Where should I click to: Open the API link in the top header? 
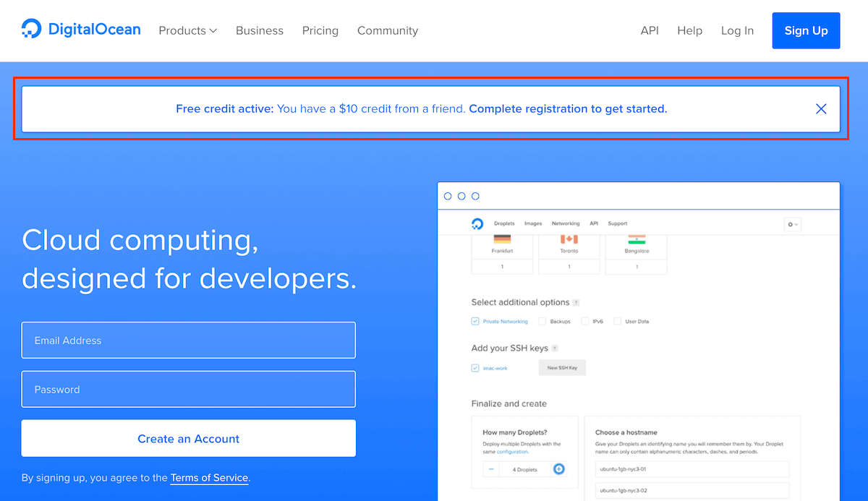(x=650, y=30)
